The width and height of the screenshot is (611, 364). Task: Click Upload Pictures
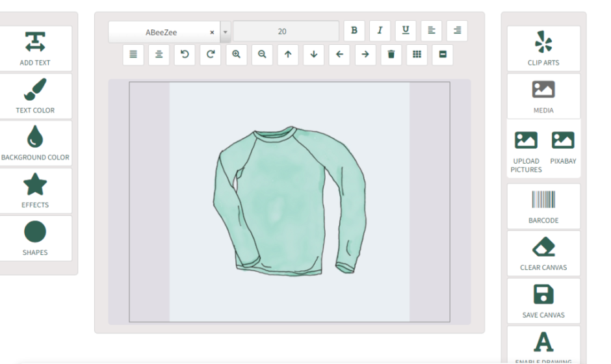526,152
